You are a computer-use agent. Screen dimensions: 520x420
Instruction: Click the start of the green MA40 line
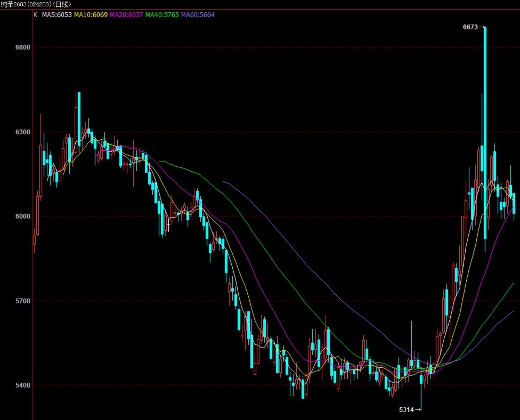(x=159, y=161)
